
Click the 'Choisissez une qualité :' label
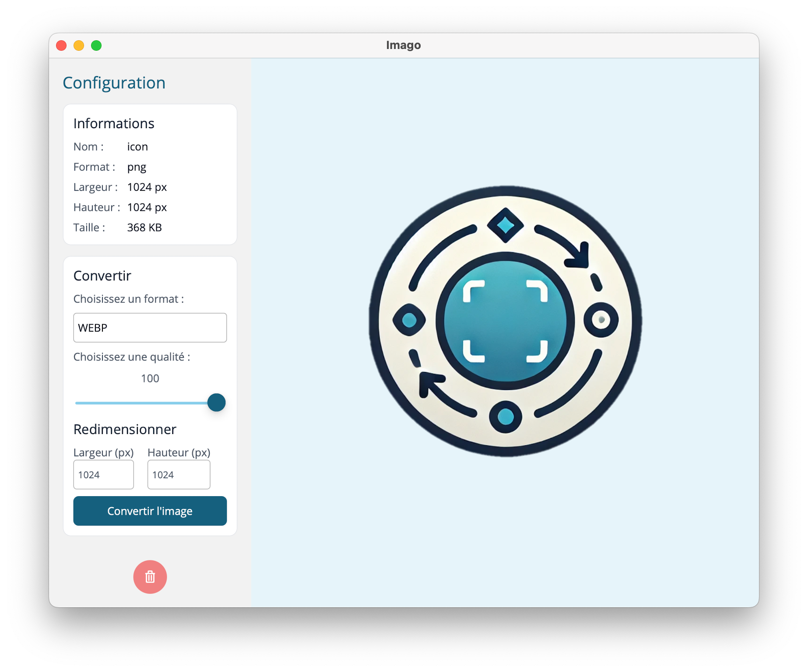coord(132,357)
